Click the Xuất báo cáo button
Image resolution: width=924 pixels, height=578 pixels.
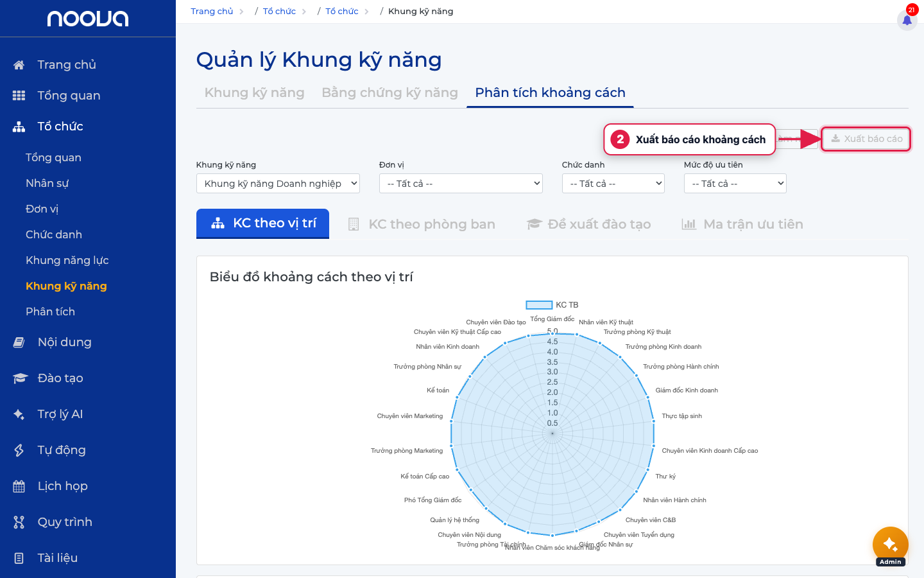pyautogui.click(x=866, y=139)
